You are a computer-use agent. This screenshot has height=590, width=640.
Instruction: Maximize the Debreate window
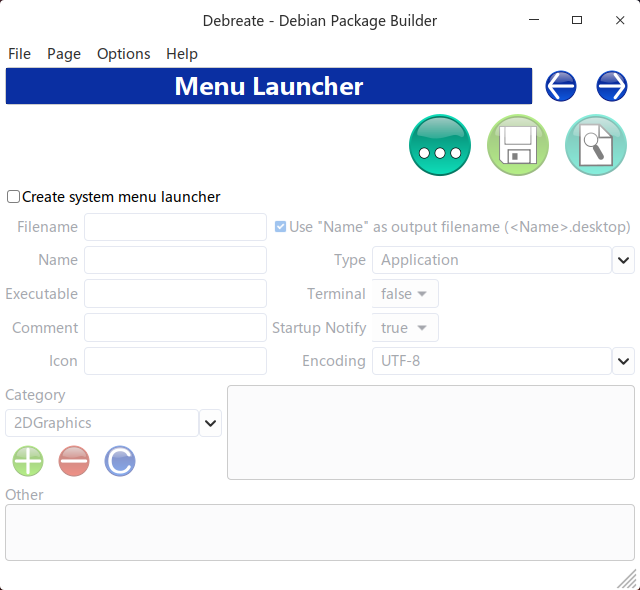pos(577,20)
